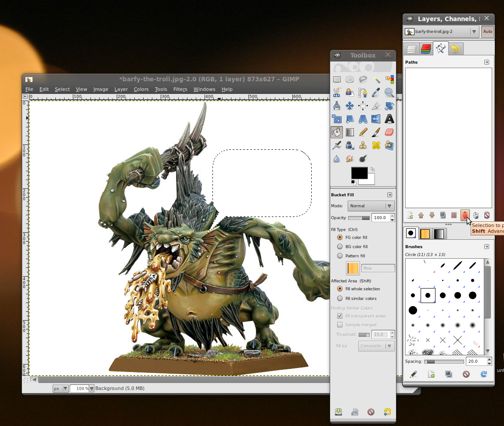The width and height of the screenshot is (504, 426).
Task: Open the Select menu
Action: (x=62, y=90)
